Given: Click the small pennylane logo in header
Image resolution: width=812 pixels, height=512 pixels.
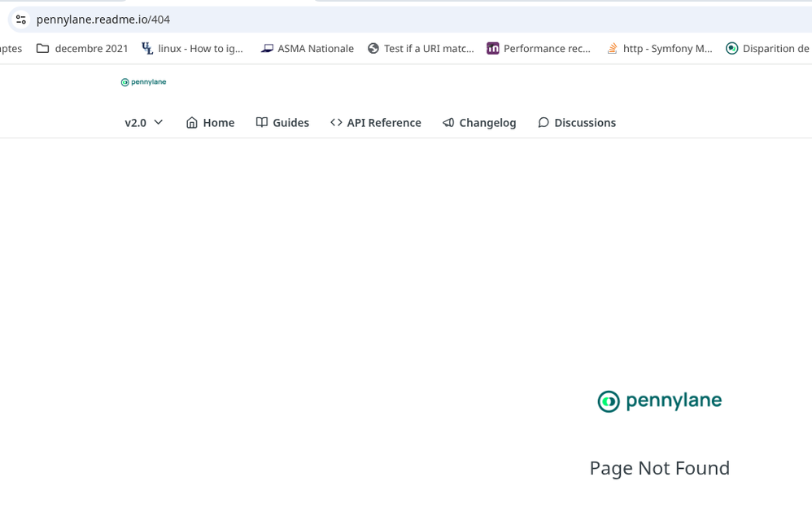Looking at the screenshot, I should [143, 82].
